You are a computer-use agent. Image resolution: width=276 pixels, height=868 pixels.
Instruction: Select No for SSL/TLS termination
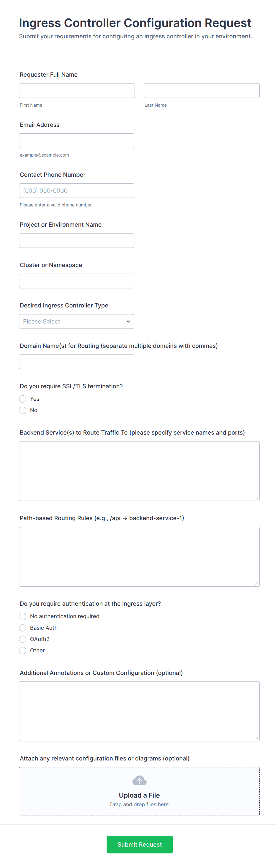[23, 411]
